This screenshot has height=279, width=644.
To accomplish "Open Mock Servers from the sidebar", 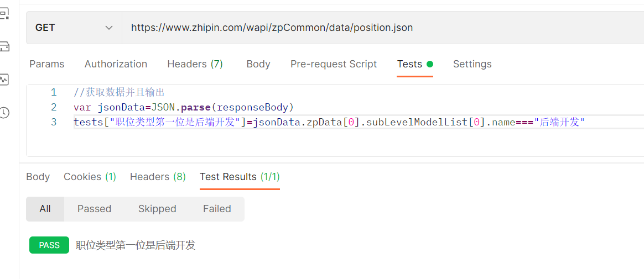I will [x=4, y=46].
